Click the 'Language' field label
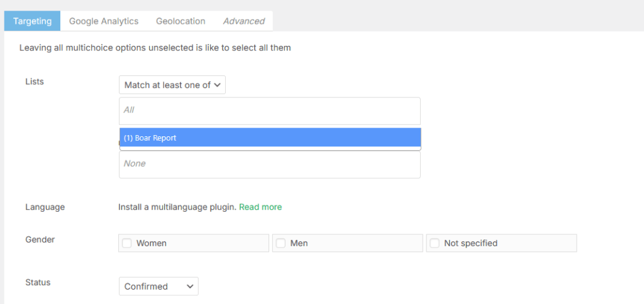Screen dimensions: 644x304 (x=45, y=207)
